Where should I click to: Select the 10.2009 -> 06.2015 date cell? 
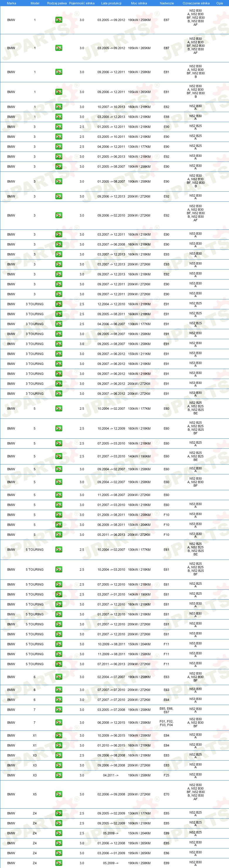(111, 735)
